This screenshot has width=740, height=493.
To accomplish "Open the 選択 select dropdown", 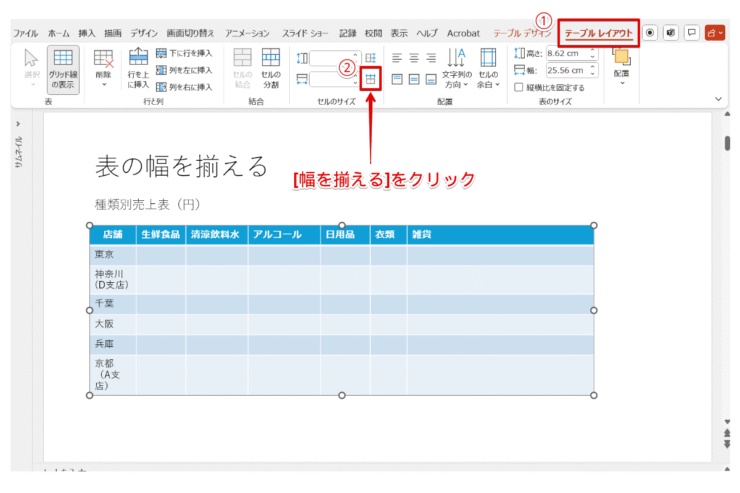I will pyautogui.click(x=32, y=69).
